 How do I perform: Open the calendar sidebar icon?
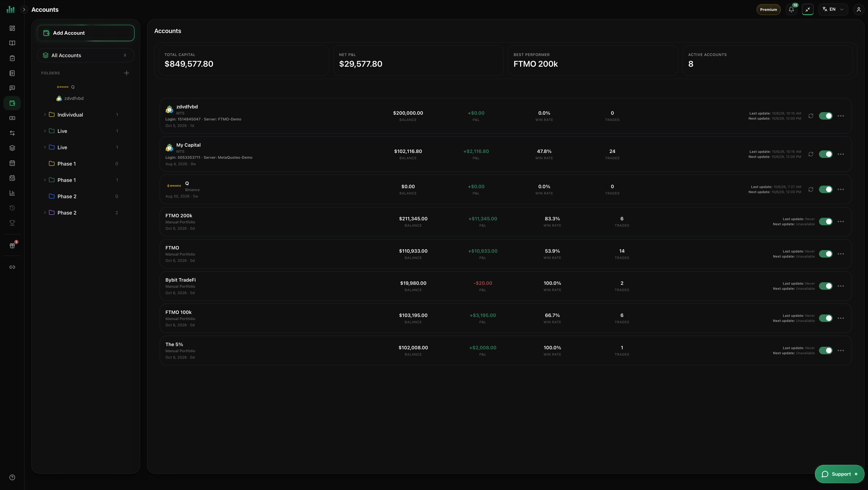tap(12, 163)
